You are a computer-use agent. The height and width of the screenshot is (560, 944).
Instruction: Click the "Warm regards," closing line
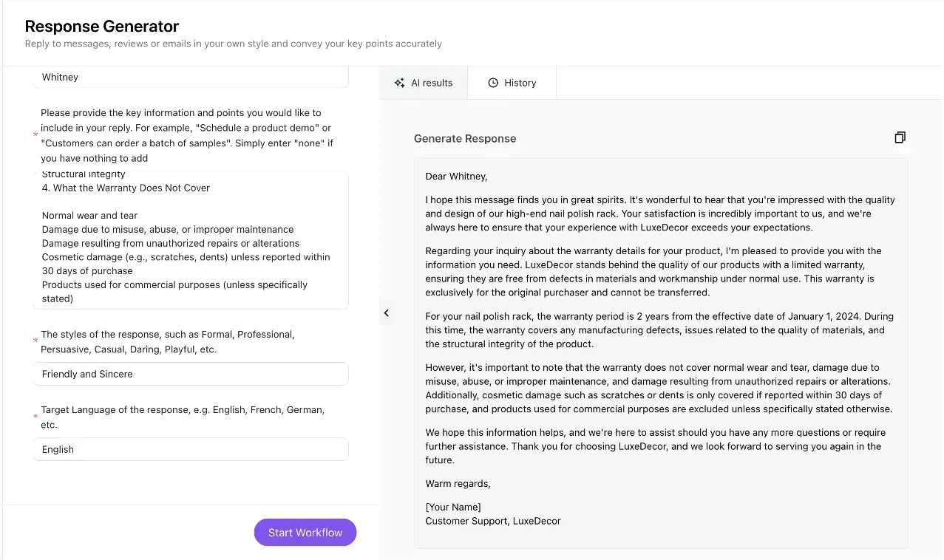(x=458, y=483)
